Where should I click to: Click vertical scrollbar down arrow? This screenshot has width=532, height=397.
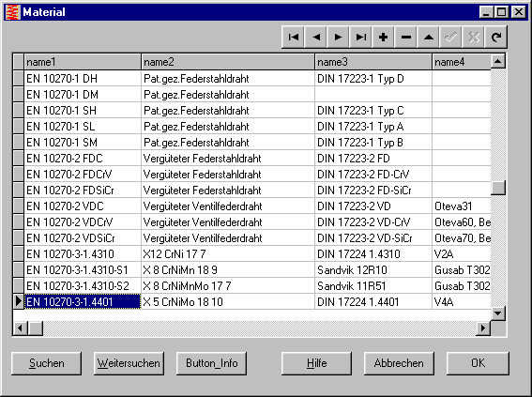tap(498, 313)
